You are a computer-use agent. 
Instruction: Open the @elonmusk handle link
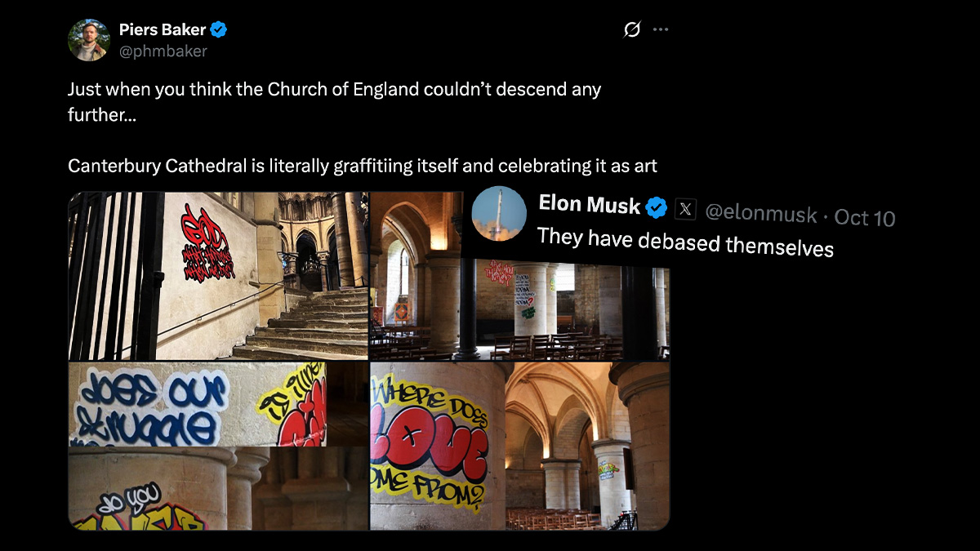click(760, 214)
